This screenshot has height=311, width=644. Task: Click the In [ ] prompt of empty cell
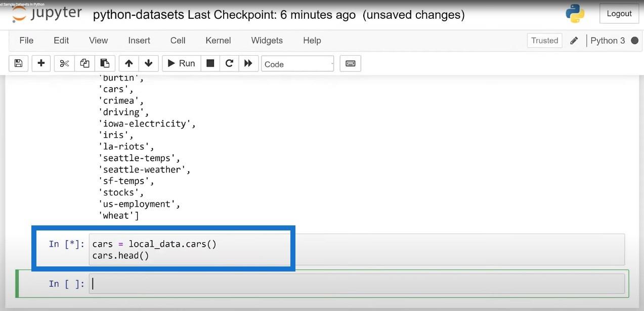[x=66, y=284]
